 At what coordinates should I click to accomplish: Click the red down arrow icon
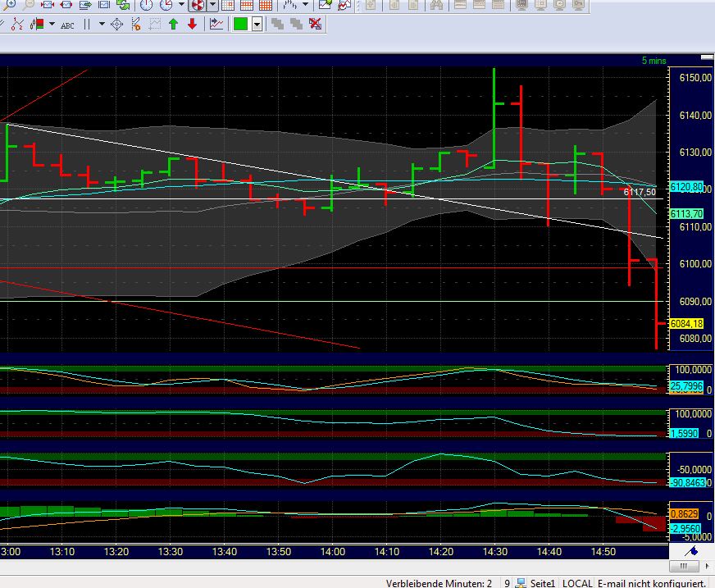click(192, 24)
